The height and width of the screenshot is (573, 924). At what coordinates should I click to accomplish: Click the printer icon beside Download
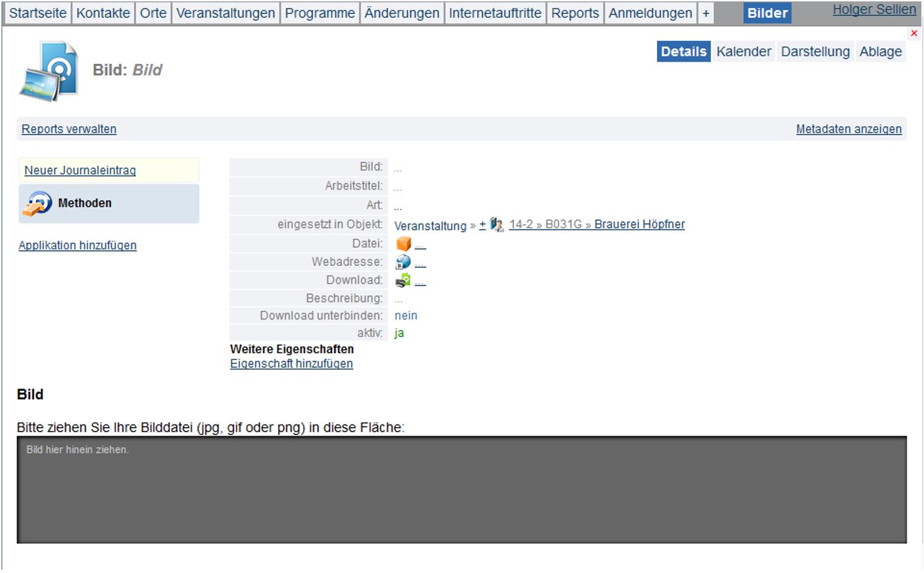[x=403, y=280]
